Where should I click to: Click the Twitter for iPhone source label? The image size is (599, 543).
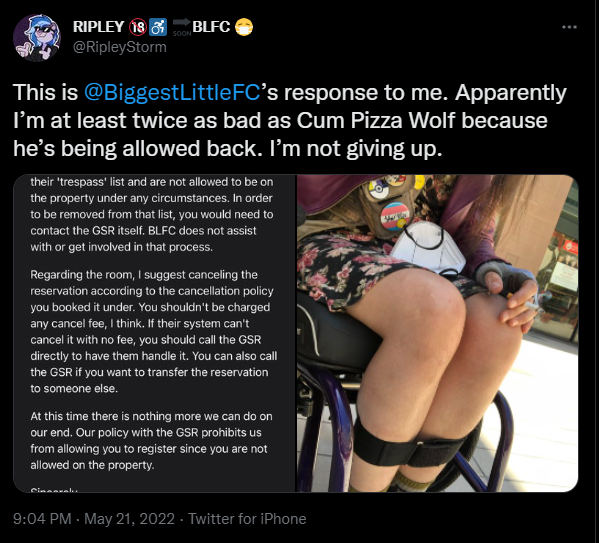tap(247, 519)
